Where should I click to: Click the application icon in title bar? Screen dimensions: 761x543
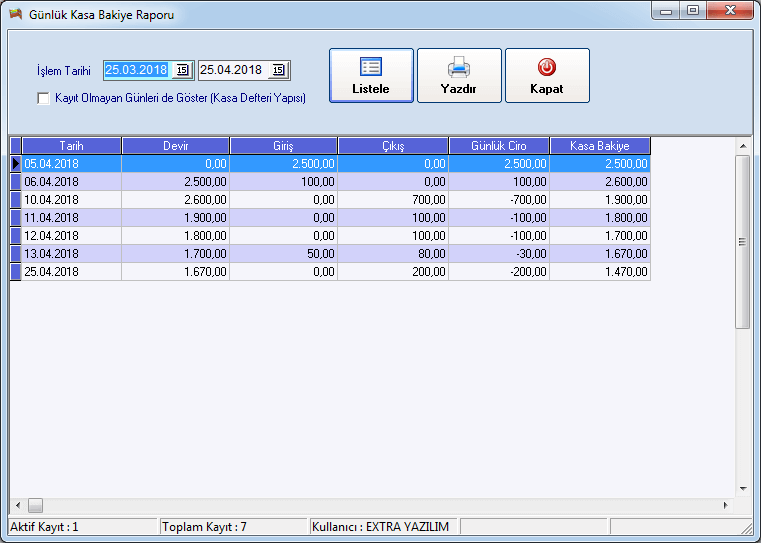(x=16, y=14)
